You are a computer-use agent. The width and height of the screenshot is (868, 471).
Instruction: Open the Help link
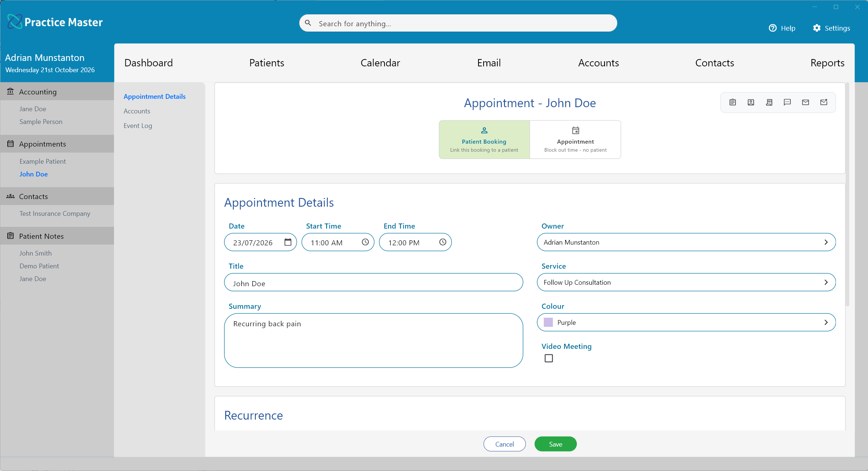(782, 28)
